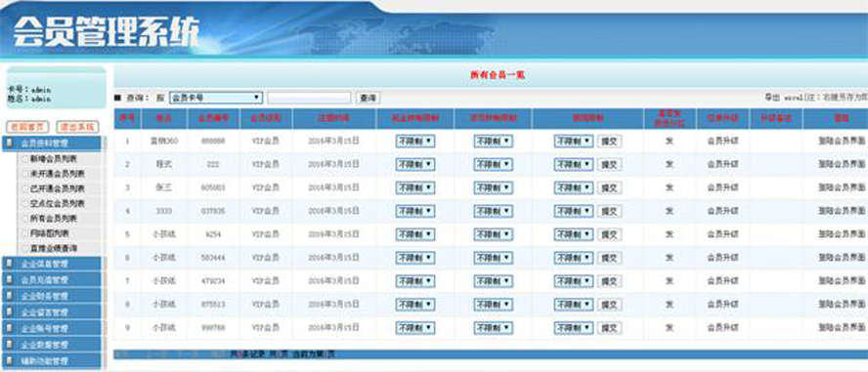Viewport: 868px width, 372px height.
Task: Click the member name 雷锋360
Action: click(x=164, y=141)
